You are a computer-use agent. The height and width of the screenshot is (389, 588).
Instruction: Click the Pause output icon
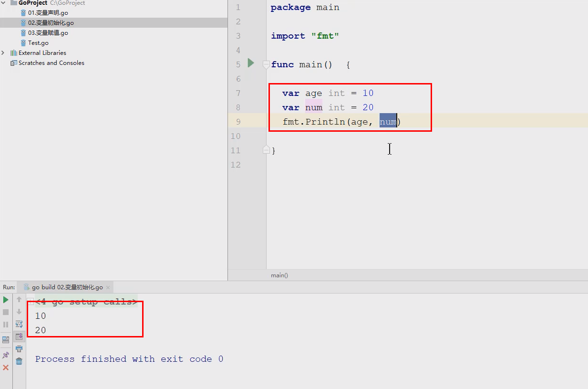pyautogui.click(x=6, y=325)
